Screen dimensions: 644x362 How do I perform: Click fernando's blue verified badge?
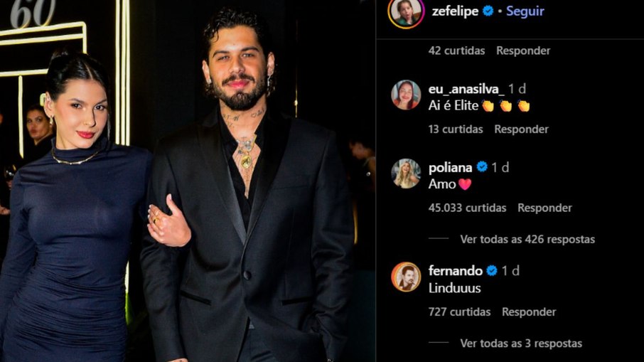click(x=492, y=270)
